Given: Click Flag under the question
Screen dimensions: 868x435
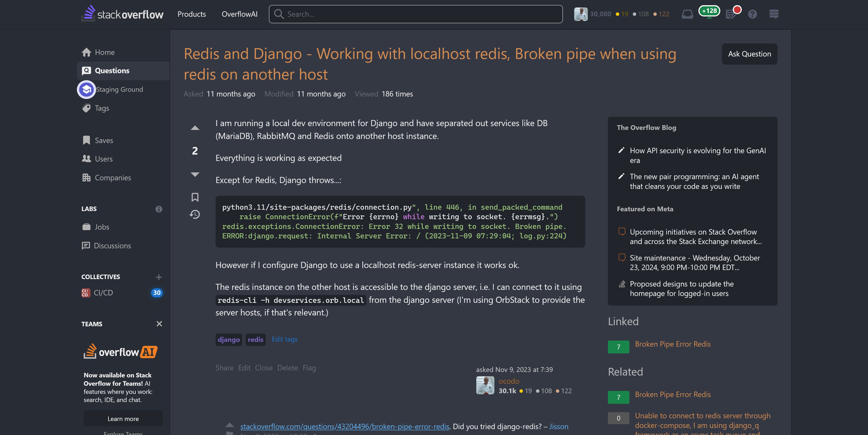Looking at the screenshot, I should coord(309,368).
